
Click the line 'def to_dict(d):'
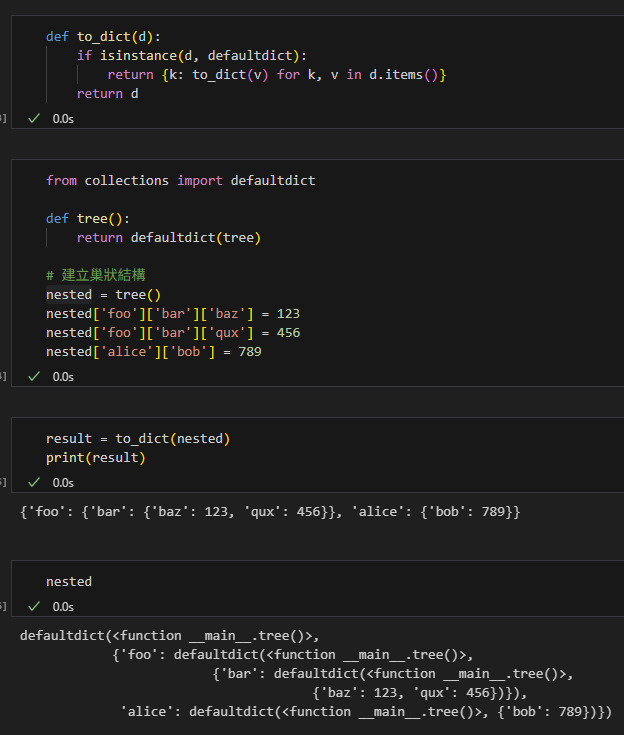pyautogui.click(x=103, y=37)
